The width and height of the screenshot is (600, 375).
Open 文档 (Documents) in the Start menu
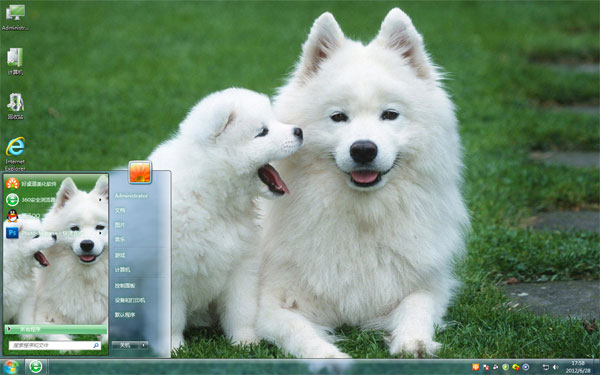click(x=120, y=210)
